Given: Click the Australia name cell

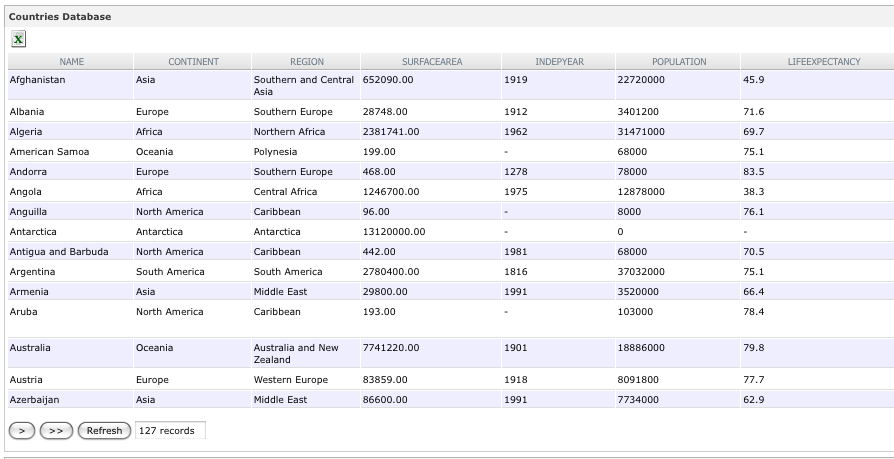Looking at the screenshot, I should 30,348.
